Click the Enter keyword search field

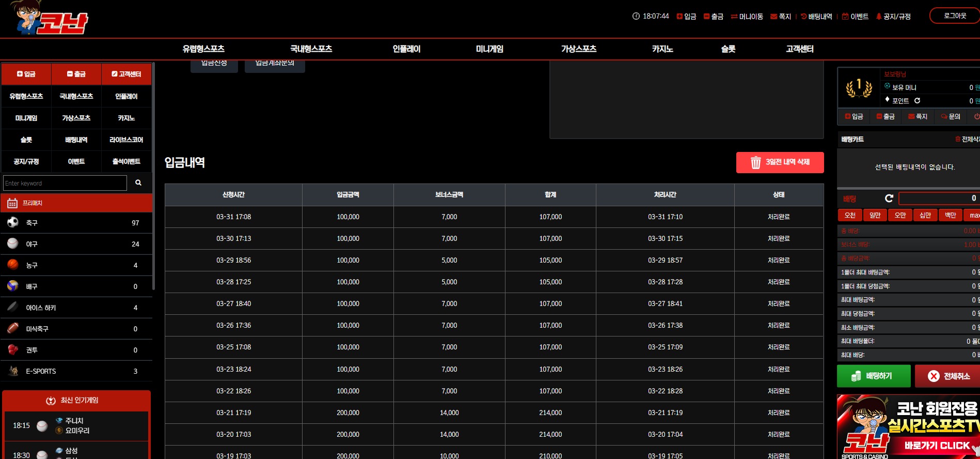coord(65,183)
